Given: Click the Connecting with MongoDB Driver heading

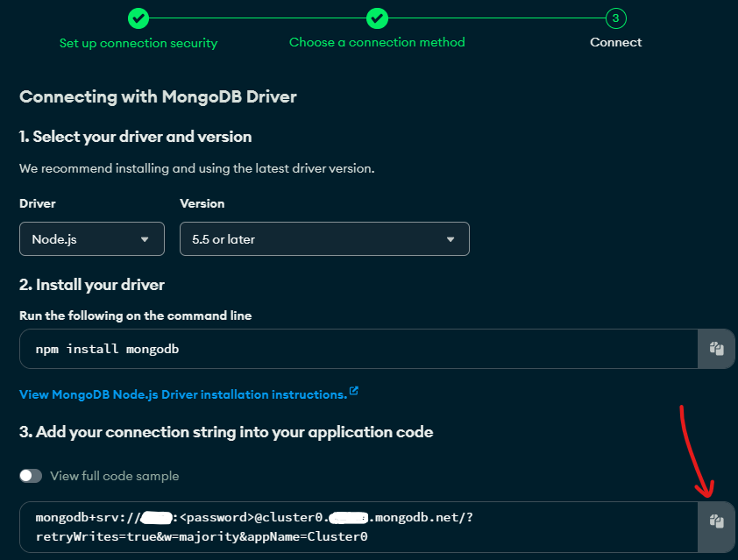Looking at the screenshot, I should pyautogui.click(x=158, y=97).
